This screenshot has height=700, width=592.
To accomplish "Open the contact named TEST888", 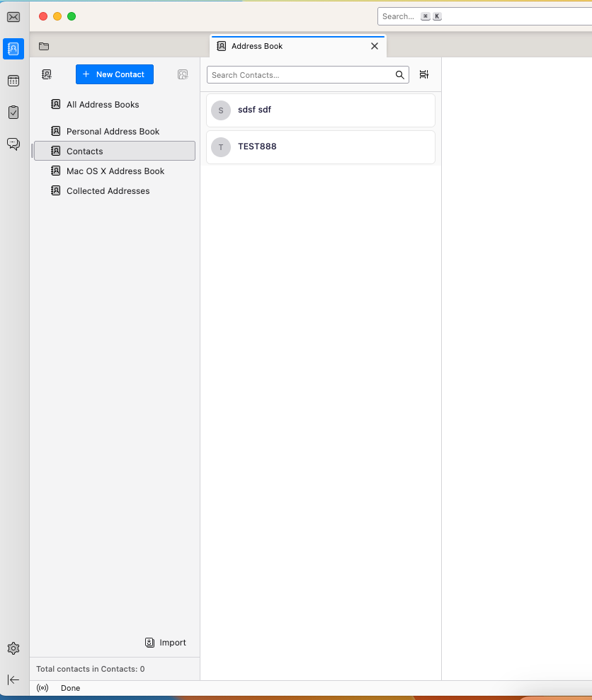I will 320,147.
